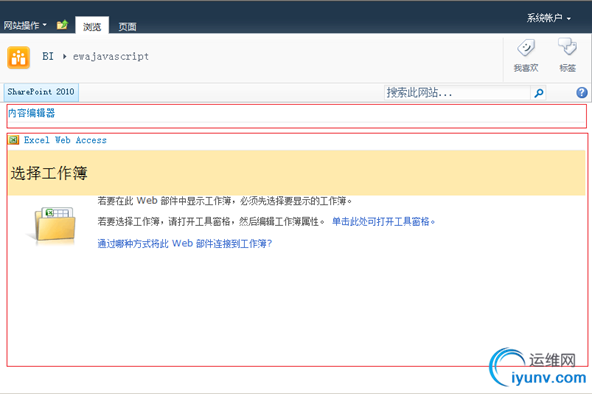This screenshot has width=592, height=394.
Task: Open 通过哪种方式将此 Web 部件连接到工作簿 help link
Action: pos(185,243)
